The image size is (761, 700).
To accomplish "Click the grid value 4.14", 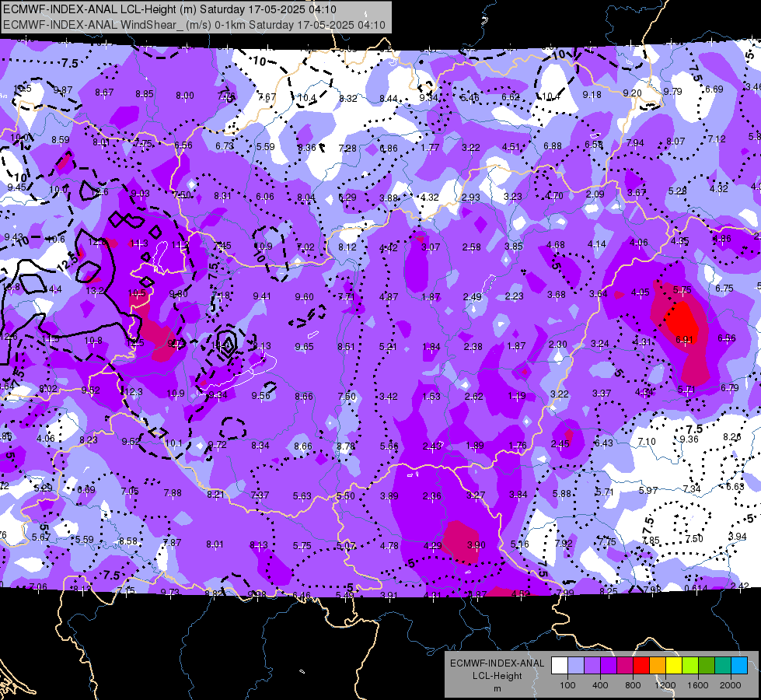I will pos(596,244).
